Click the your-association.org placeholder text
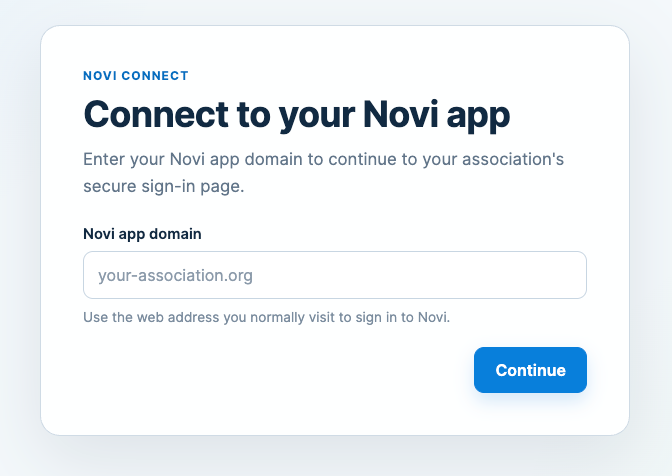This screenshot has height=476, width=672. pos(175,275)
